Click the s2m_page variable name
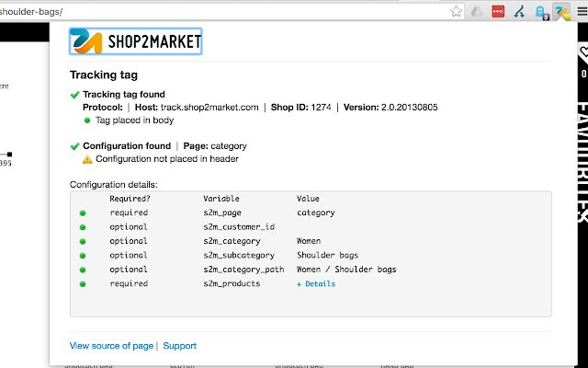 tap(222, 213)
